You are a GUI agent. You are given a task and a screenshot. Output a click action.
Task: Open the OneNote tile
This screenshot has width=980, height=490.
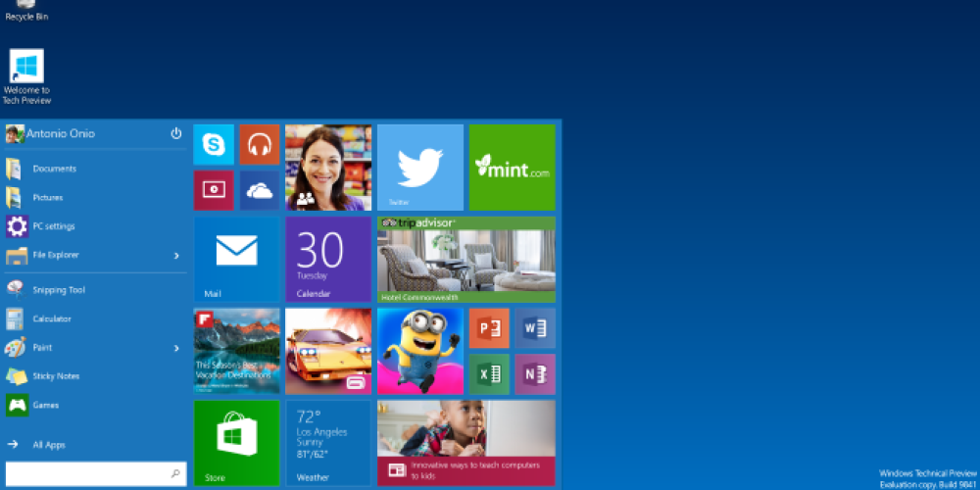tap(535, 374)
